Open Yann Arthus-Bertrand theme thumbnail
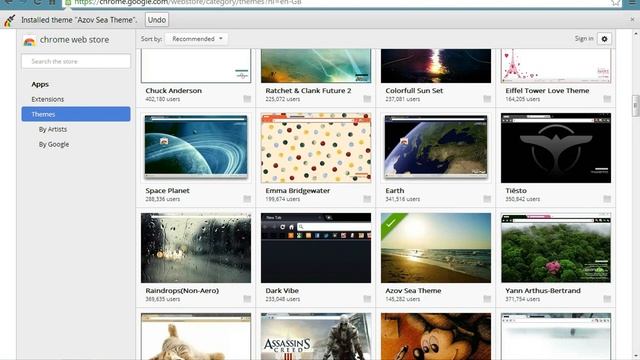Image resolution: width=640 pixels, height=360 pixels. pos(556,248)
